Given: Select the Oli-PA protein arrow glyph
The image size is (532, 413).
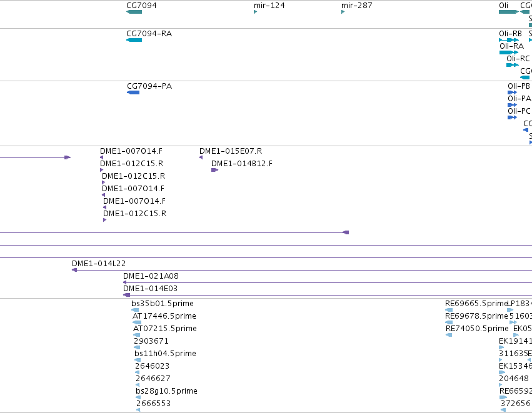Looking at the screenshot, I should (x=512, y=105).
